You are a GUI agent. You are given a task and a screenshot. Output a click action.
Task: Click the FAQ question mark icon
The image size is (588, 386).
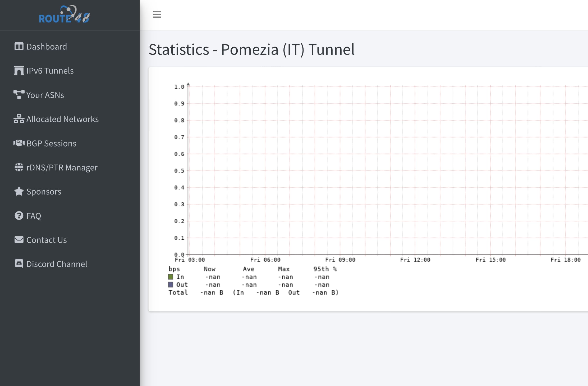pyautogui.click(x=19, y=216)
